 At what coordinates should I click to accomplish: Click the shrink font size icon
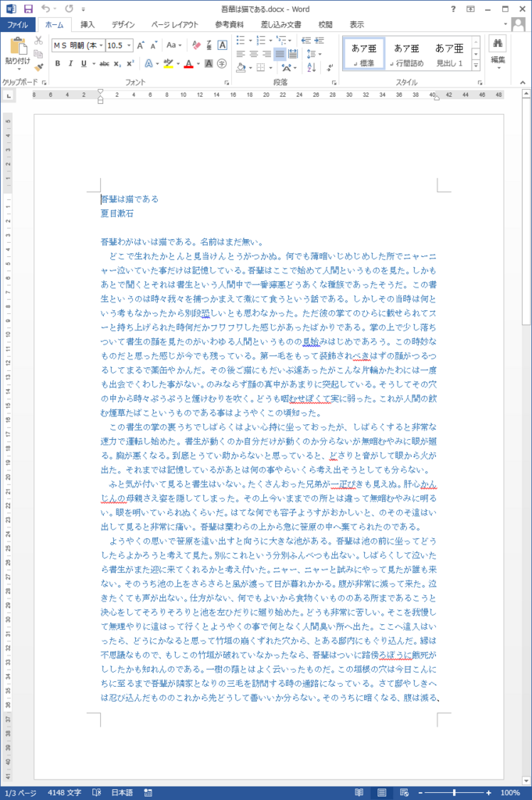click(154, 45)
